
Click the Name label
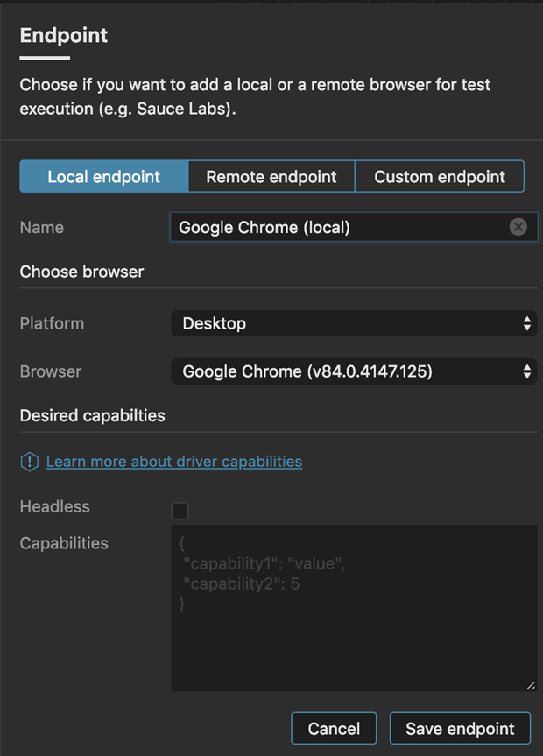pyautogui.click(x=41, y=227)
